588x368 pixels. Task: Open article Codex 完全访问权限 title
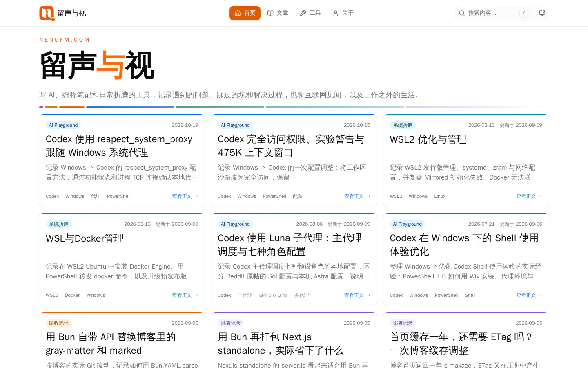click(291, 146)
